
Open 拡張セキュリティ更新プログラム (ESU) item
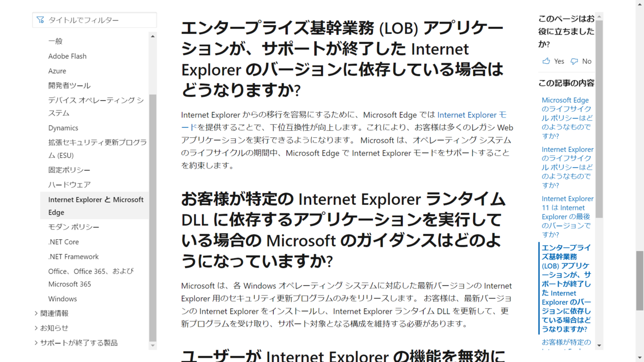(x=97, y=149)
